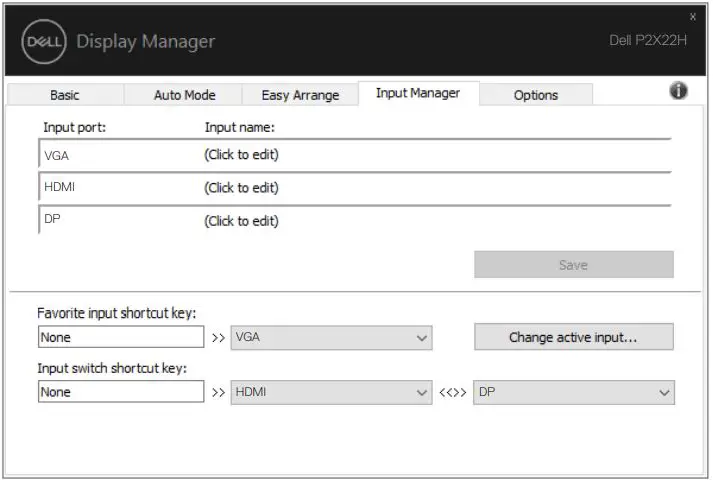Select the VGA input port row

click(355, 155)
